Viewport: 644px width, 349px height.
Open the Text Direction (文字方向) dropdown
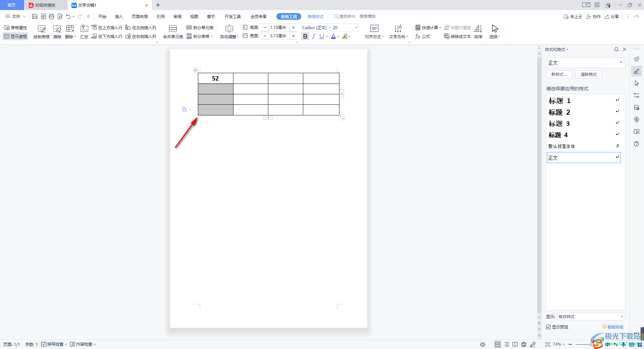click(398, 32)
